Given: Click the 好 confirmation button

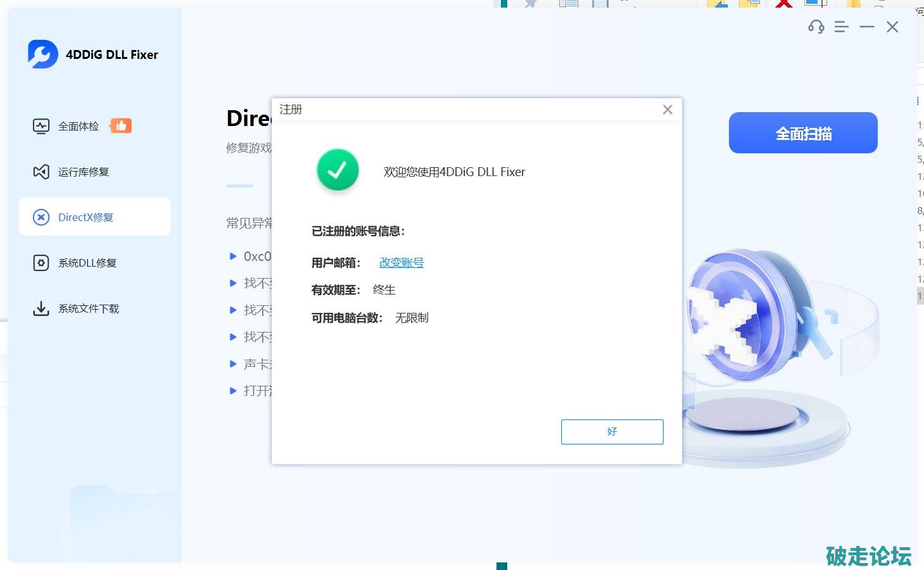Looking at the screenshot, I should 612,431.
